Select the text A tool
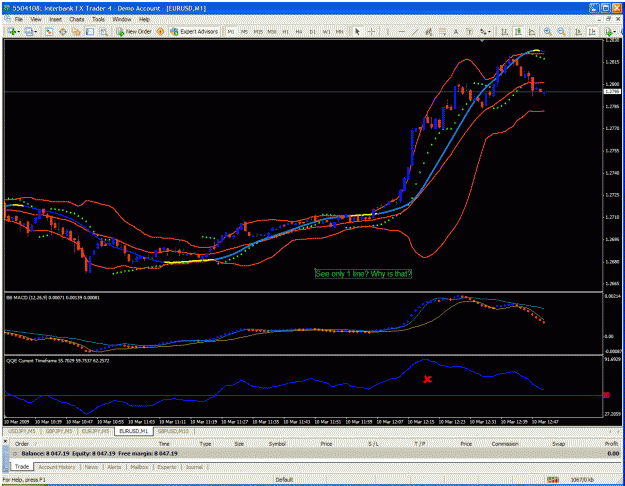Viewport: 625px width, 486px height. point(456,32)
